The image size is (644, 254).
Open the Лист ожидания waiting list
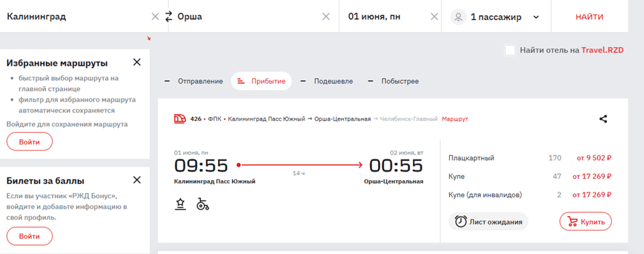488,222
